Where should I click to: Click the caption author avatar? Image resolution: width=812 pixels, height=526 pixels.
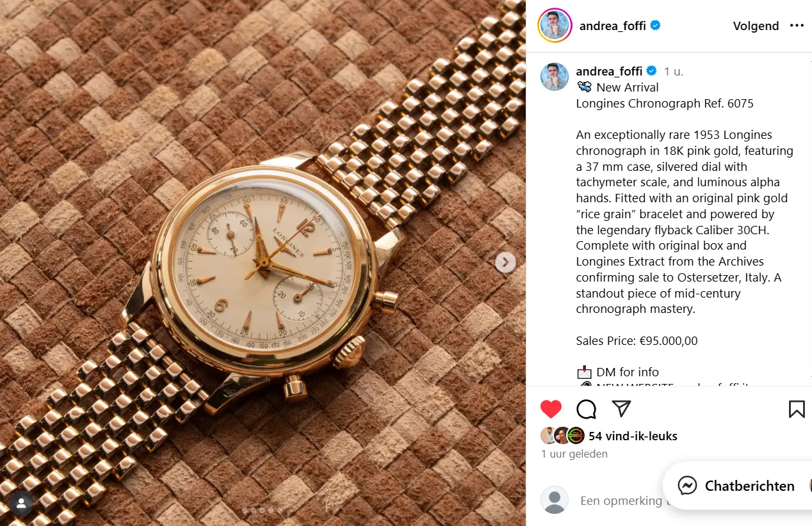pyautogui.click(x=555, y=77)
